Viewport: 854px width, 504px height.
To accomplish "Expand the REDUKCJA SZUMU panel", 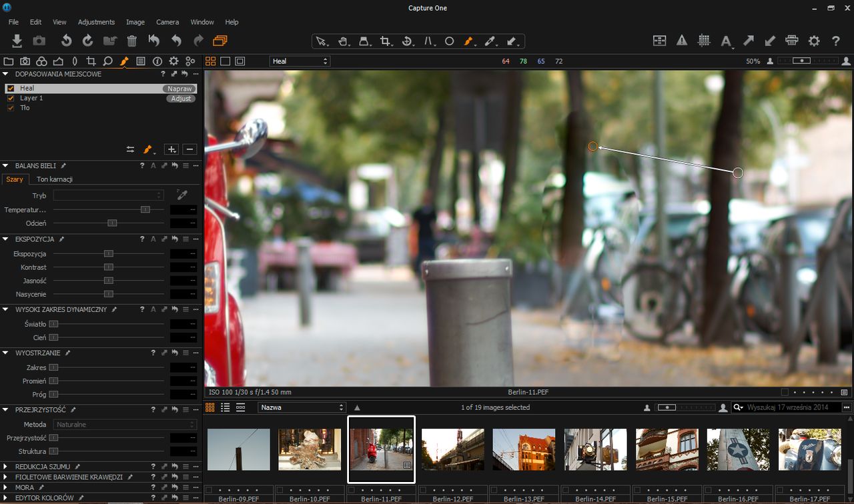I will (x=6, y=467).
